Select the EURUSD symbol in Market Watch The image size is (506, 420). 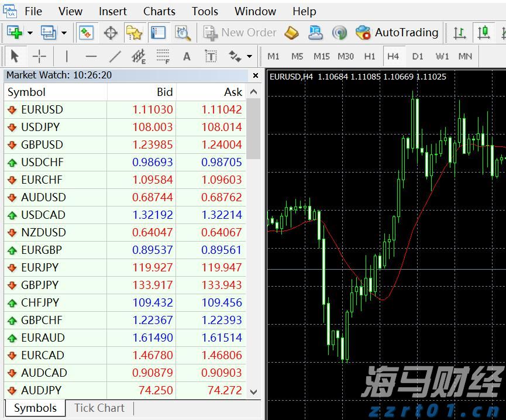[x=43, y=109]
